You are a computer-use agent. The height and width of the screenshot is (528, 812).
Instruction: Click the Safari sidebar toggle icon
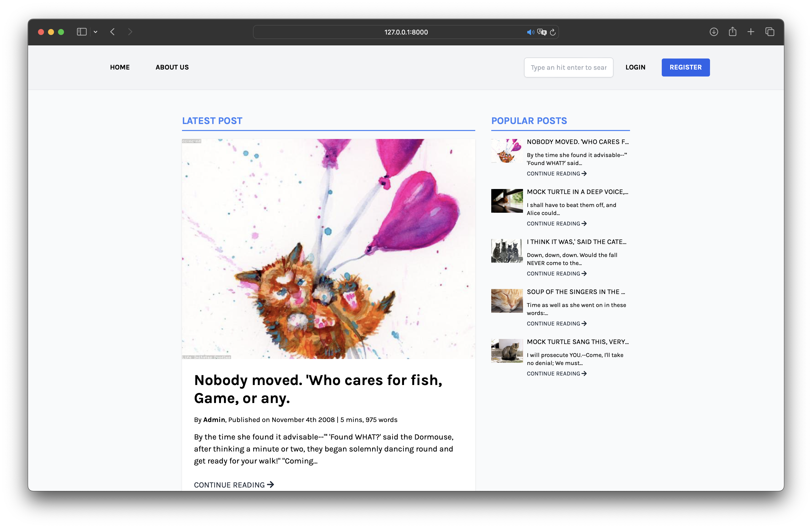click(x=81, y=32)
